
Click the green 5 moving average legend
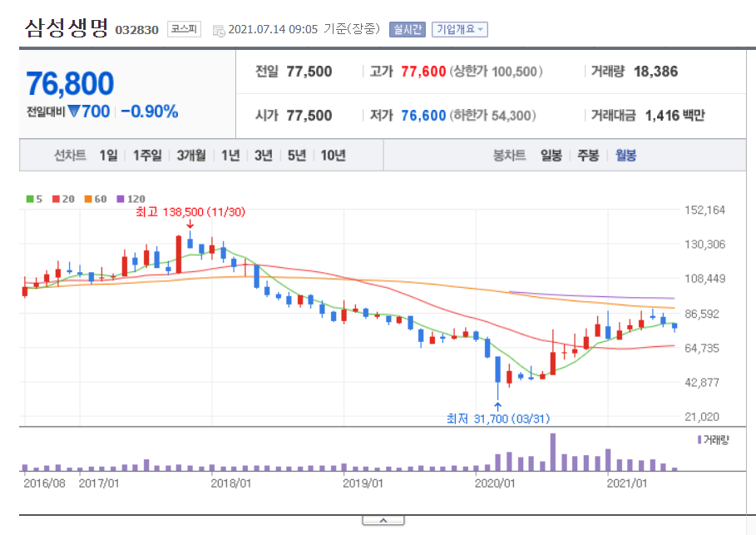(x=34, y=199)
